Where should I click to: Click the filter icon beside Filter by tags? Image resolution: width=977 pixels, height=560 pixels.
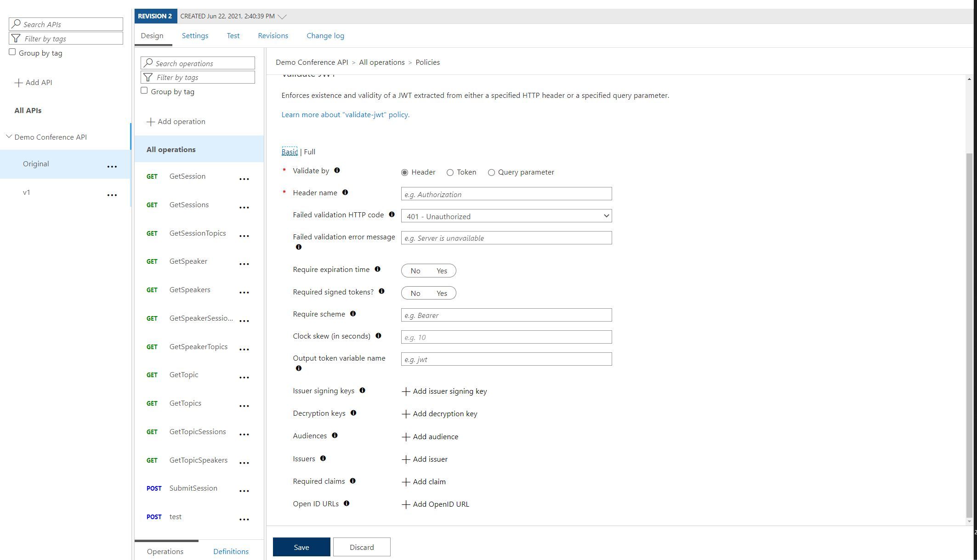click(x=17, y=39)
